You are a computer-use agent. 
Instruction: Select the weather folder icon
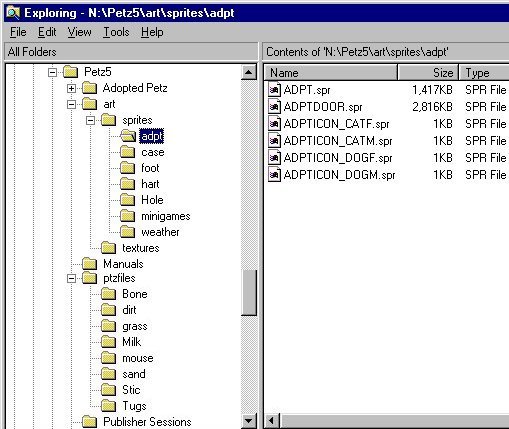pyautogui.click(x=127, y=232)
